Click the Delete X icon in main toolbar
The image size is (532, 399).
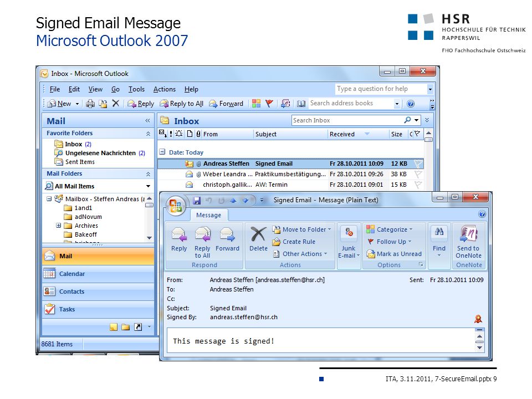click(116, 103)
